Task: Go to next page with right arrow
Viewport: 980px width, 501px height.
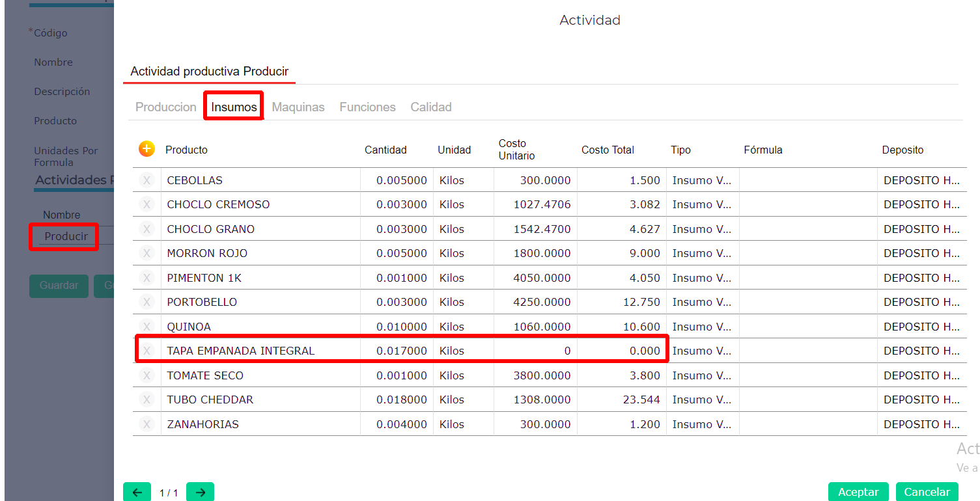Action: coord(200,493)
